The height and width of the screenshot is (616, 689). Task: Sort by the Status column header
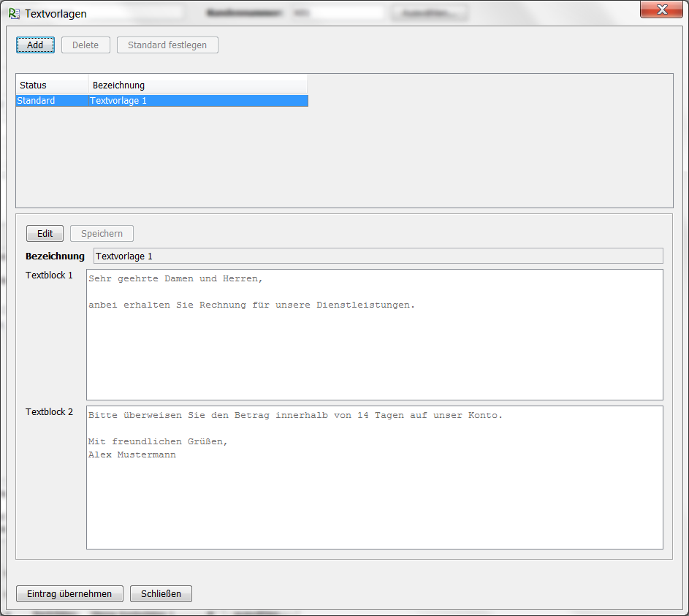(x=51, y=85)
